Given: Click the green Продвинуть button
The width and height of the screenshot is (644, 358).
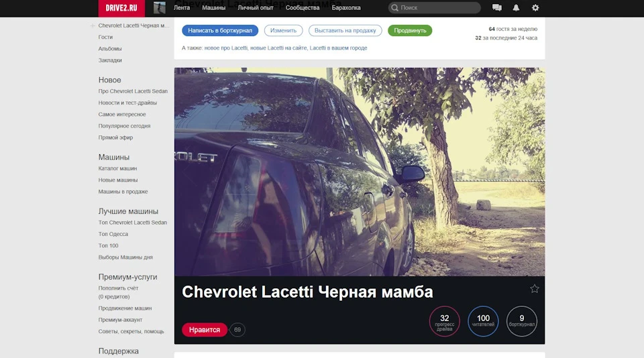Looking at the screenshot, I should point(410,30).
